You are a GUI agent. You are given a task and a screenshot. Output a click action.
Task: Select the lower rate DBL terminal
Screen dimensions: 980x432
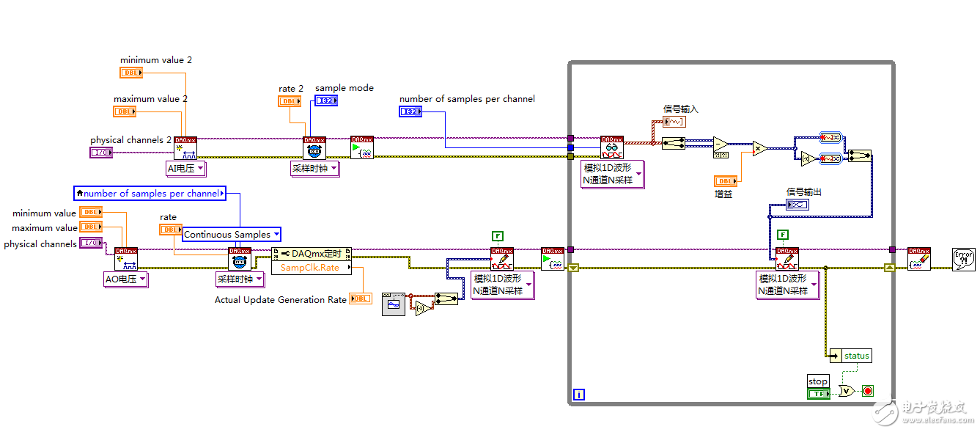tap(171, 230)
